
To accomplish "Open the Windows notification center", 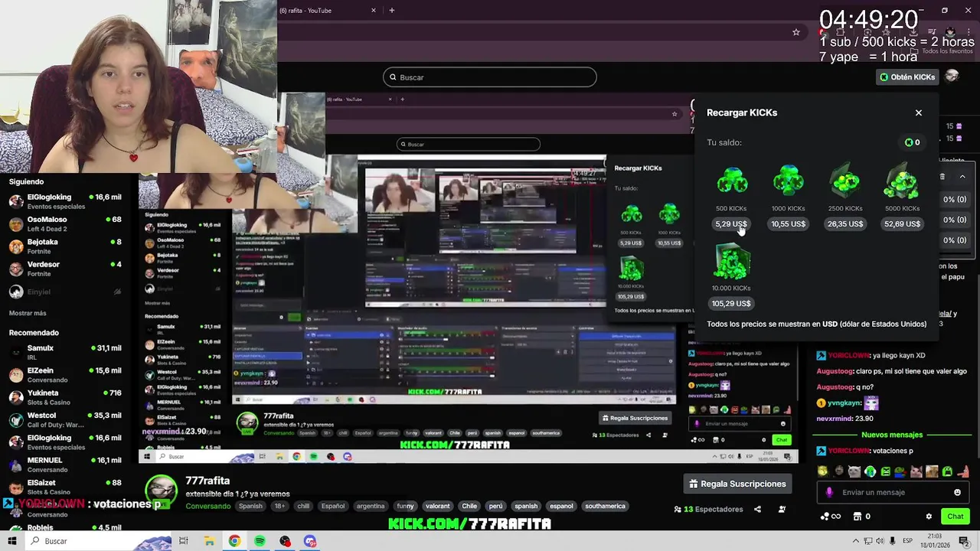I will click(964, 541).
